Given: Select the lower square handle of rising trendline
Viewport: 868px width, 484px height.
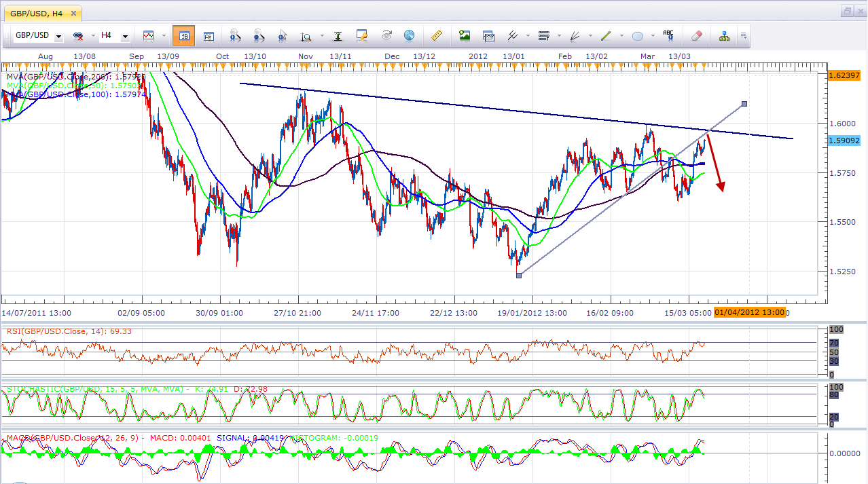Looking at the screenshot, I should coord(519,275).
